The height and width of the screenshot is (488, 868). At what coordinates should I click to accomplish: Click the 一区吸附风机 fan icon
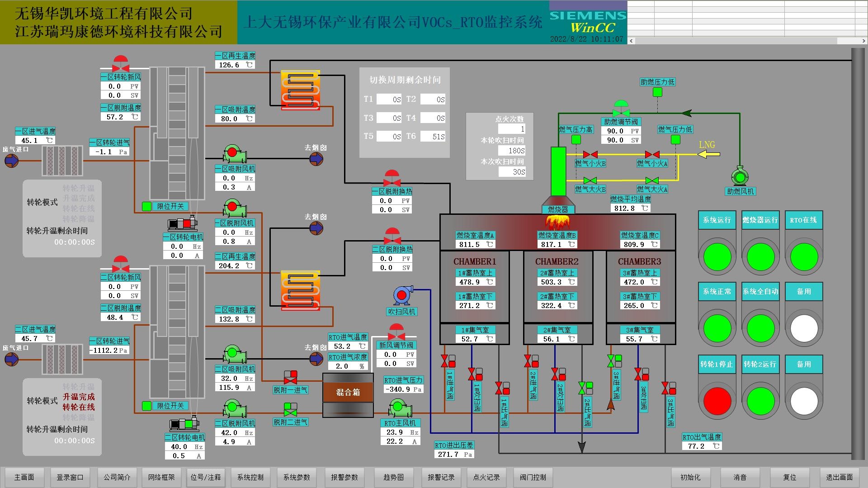click(234, 154)
